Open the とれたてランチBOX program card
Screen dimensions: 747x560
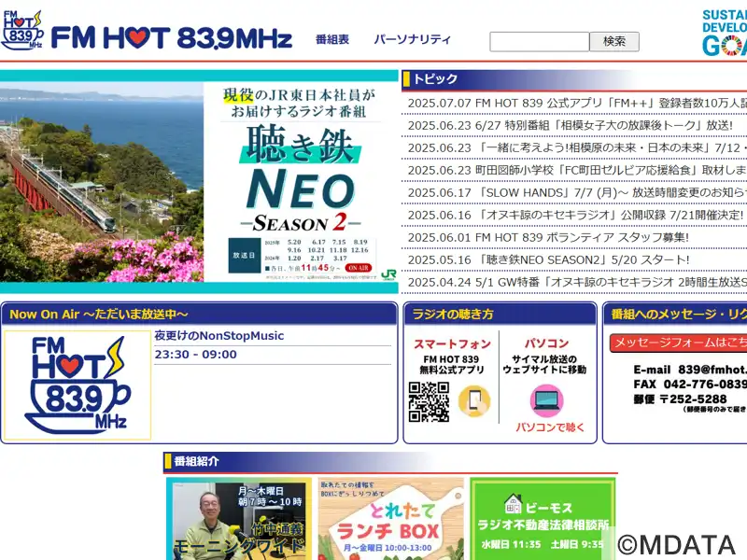pos(390,519)
